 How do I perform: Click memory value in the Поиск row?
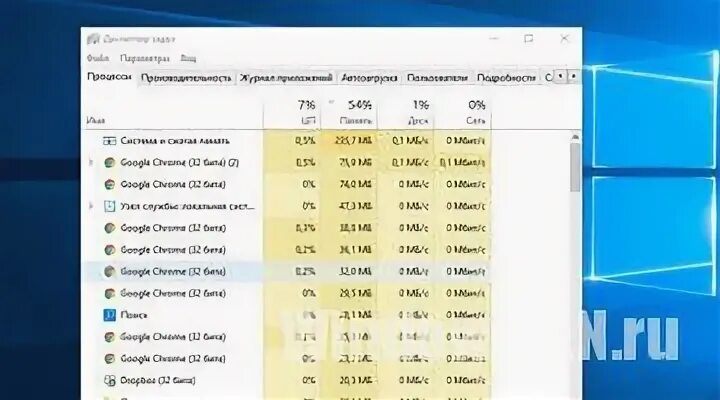tap(356, 315)
